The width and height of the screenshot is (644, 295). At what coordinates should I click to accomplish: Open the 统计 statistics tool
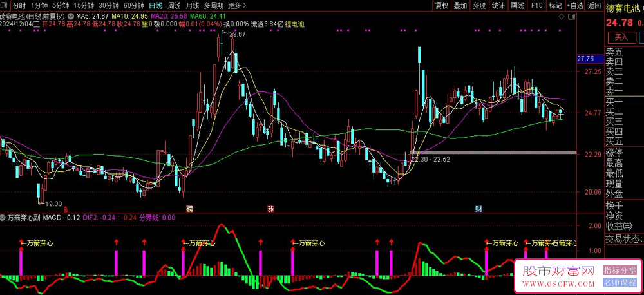498,6
